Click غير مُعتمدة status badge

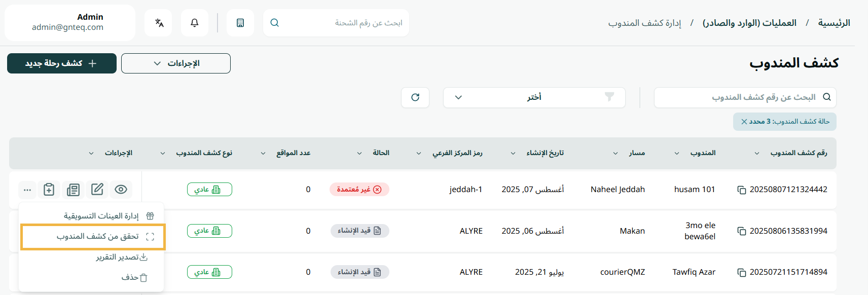coord(359,190)
